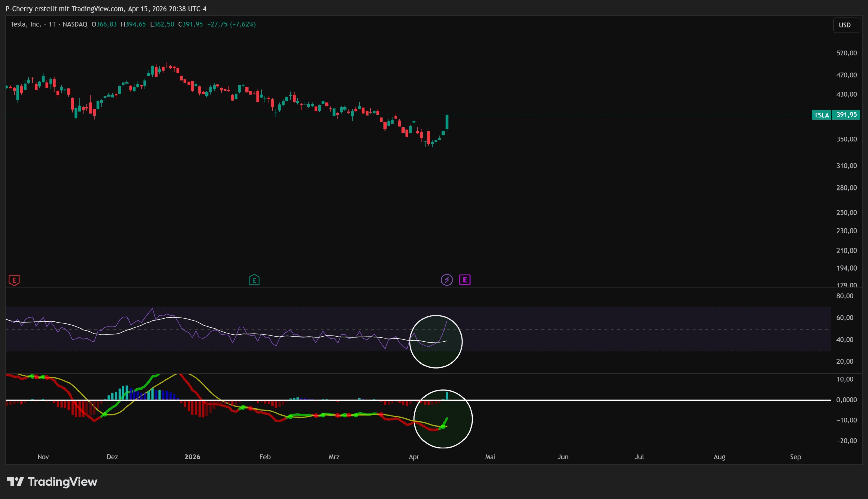Click the Tesla, Inc. symbol title
The height and width of the screenshot is (499, 868).
point(25,24)
